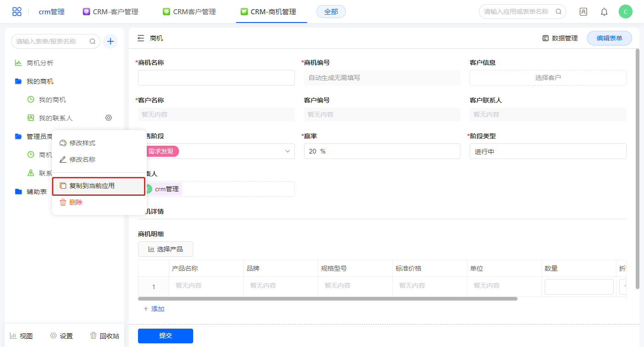This screenshot has width=644, height=347.
Task: Click gear icon beside 我的联系人
Action: click(x=109, y=118)
